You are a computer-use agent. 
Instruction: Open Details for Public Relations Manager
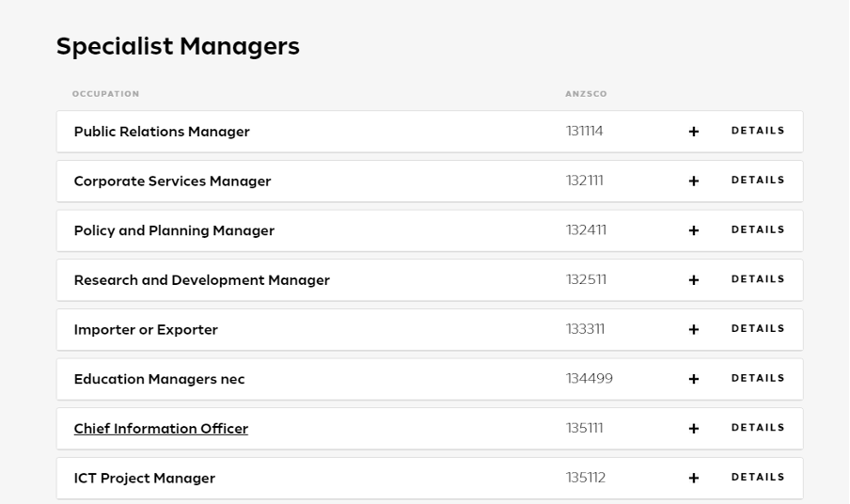coord(758,131)
